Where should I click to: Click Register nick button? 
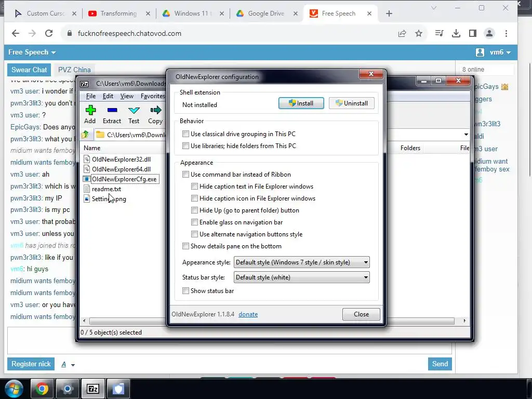31,364
